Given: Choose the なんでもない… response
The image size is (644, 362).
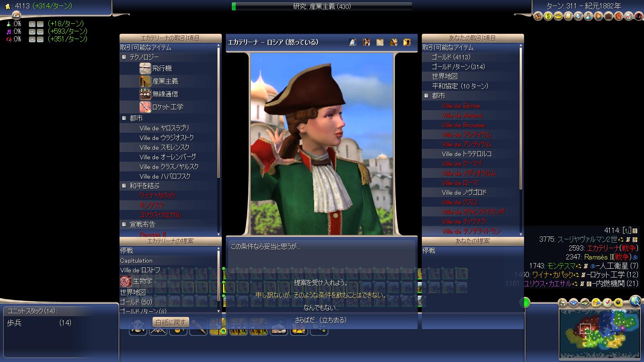Looking at the screenshot, I should pyautogui.click(x=321, y=308).
